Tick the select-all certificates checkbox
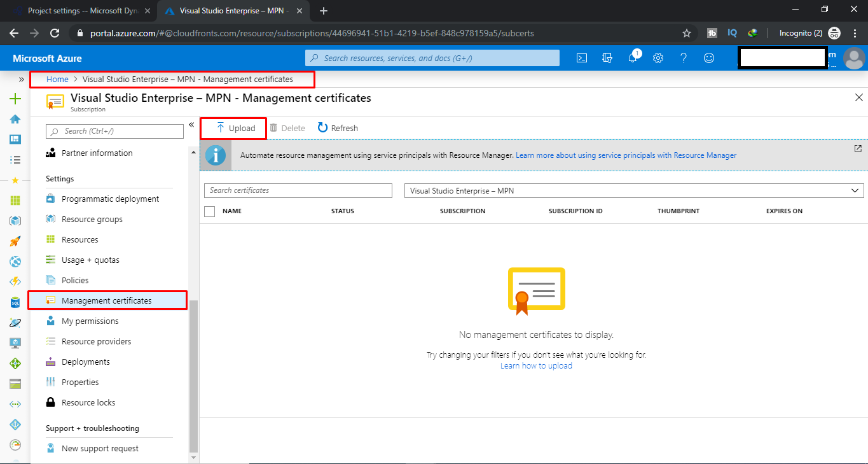The width and height of the screenshot is (868, 464). [210, 211]
